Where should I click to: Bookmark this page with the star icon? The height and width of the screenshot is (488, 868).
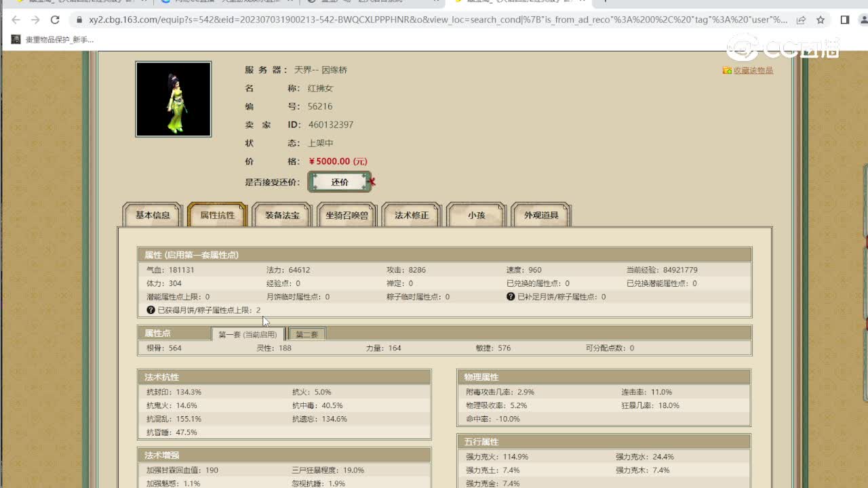[x=821, y=20]
